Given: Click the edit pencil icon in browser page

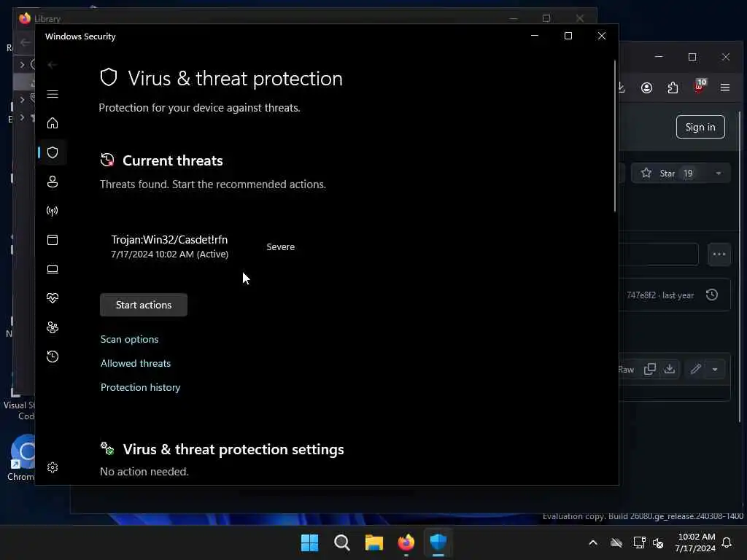Looking at the screenshot, I should pos(695,369).
